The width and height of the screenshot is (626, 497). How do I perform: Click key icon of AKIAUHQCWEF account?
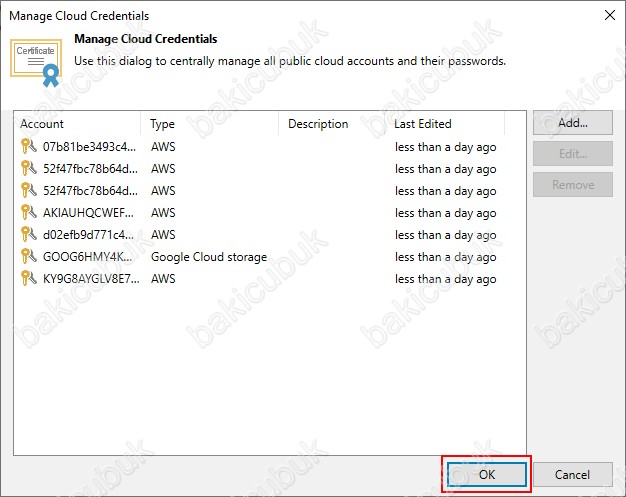tap(28, 212)
